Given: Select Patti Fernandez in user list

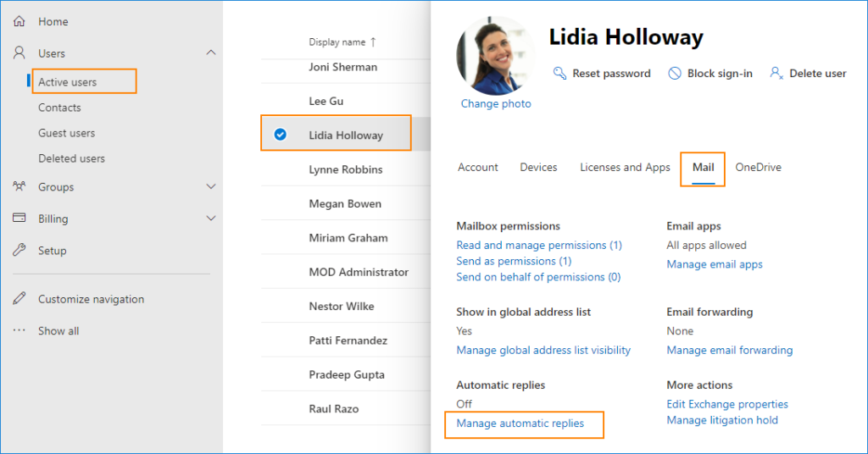Looking at the screenshot, I should pyautogui.click(x=348, y=340).
